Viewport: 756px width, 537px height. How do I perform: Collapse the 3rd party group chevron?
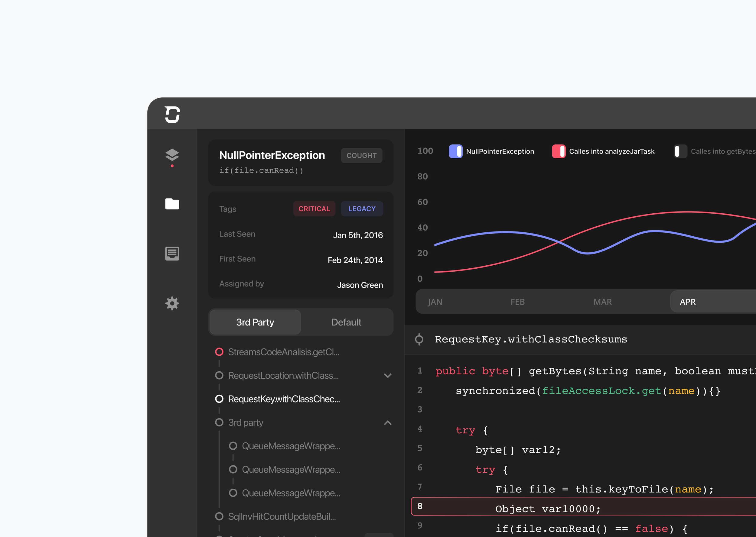point(387,423)
